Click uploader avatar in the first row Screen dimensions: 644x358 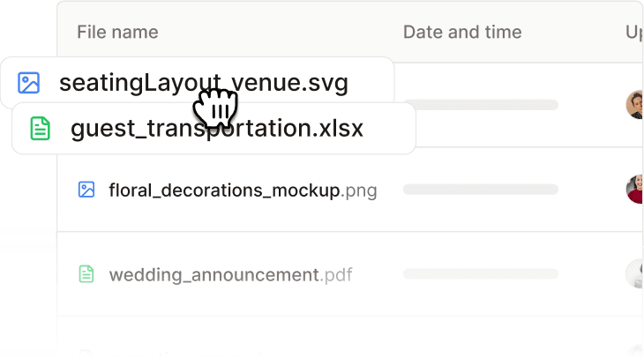(634, 105)
